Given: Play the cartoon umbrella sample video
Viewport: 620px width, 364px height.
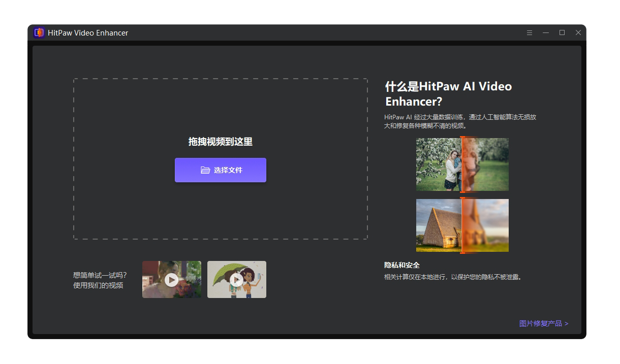Looking at the screenshot, I should pos(237,280).
